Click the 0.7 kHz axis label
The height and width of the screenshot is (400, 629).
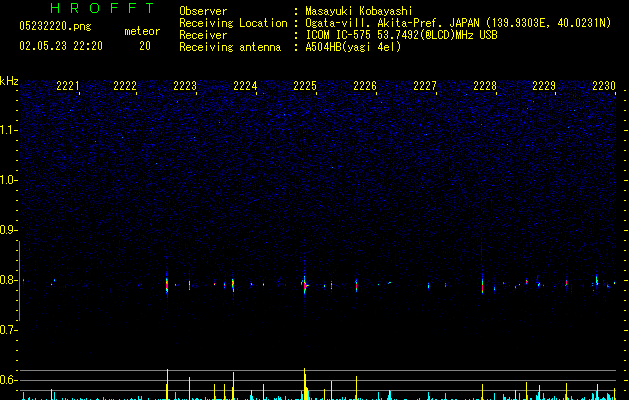click(8, 330)
